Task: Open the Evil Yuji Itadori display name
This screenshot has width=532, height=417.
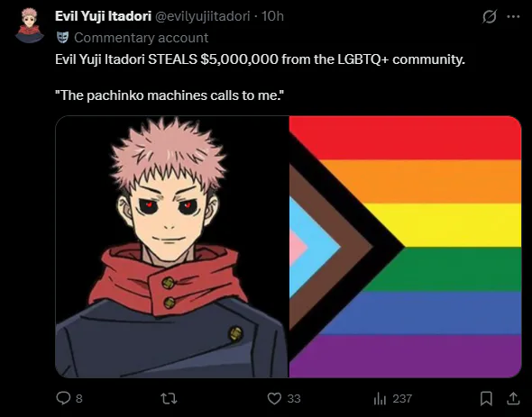Action: click(103, 16)
